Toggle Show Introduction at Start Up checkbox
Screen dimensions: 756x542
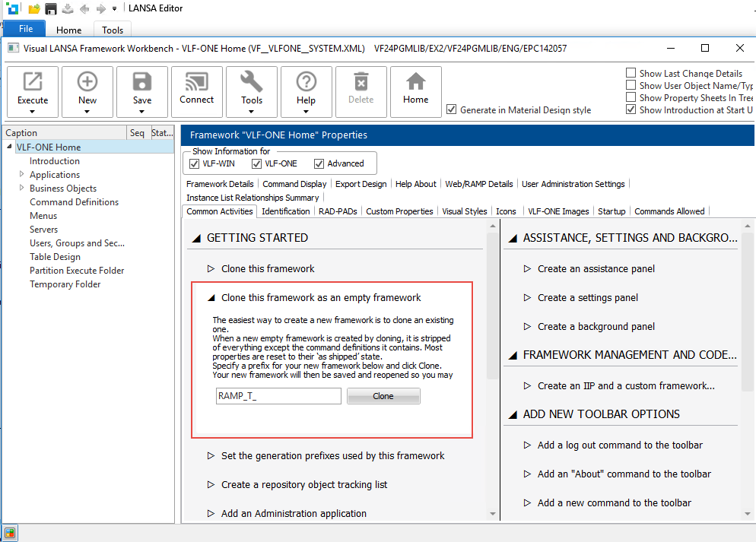click(x=631, y=109)
